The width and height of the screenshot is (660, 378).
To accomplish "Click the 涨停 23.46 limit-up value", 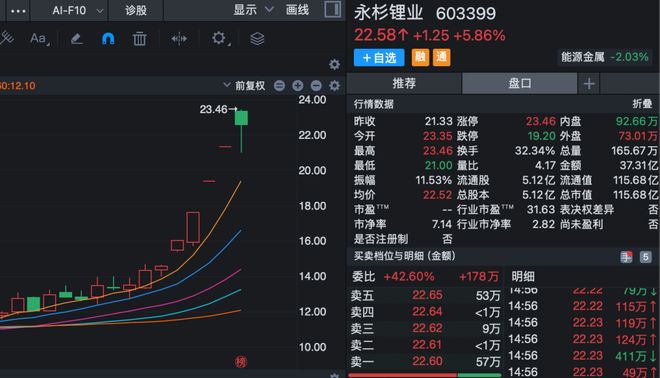I will 541,121.
